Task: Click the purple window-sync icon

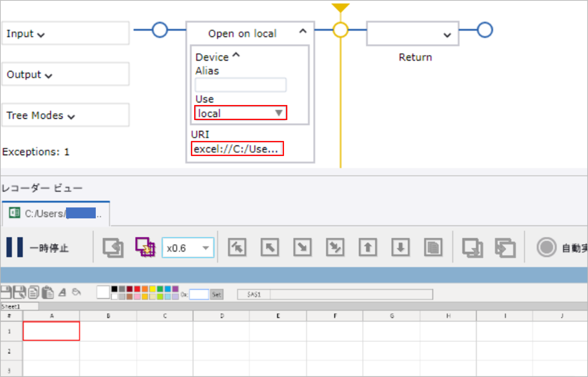Action: point(145,247)
